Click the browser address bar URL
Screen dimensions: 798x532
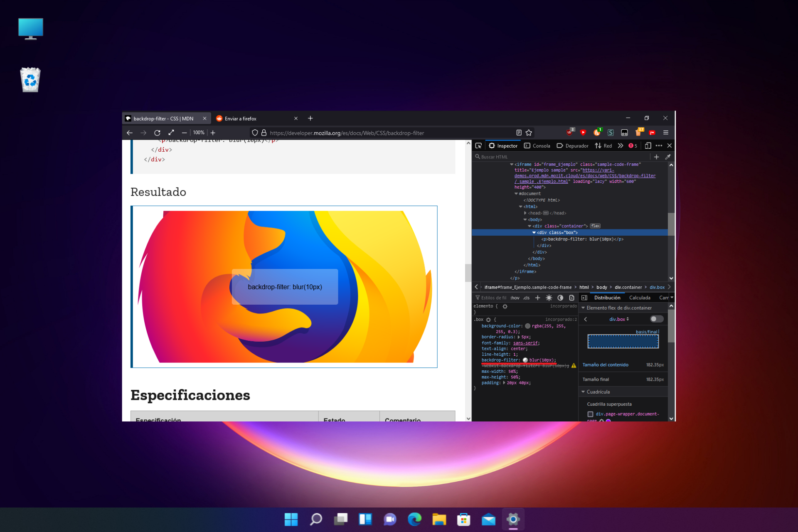click(347, 133)
